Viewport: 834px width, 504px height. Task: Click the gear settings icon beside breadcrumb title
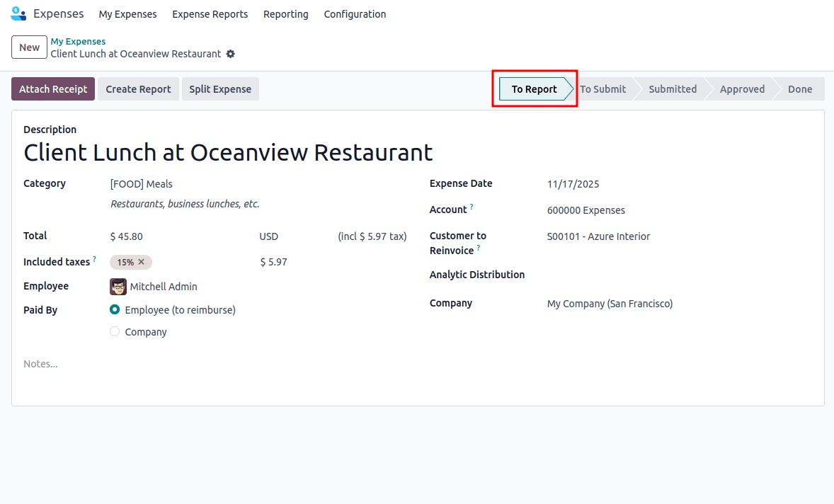(230, 53)
